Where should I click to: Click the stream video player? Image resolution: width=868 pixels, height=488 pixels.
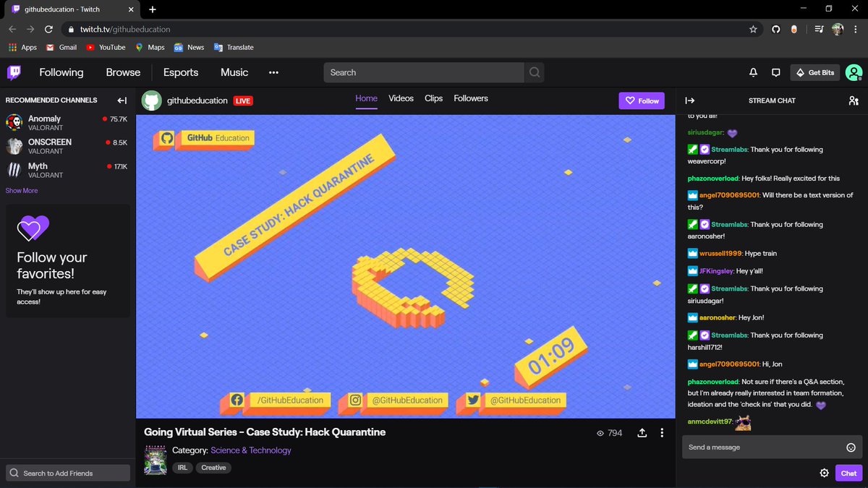pyautogui.click(x=406, y=266)
